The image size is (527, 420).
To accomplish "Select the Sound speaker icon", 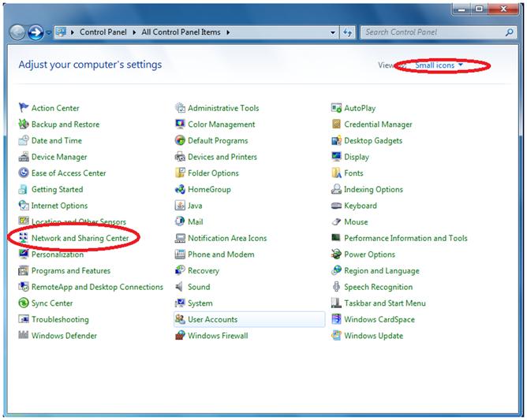I will click(181, 287).
